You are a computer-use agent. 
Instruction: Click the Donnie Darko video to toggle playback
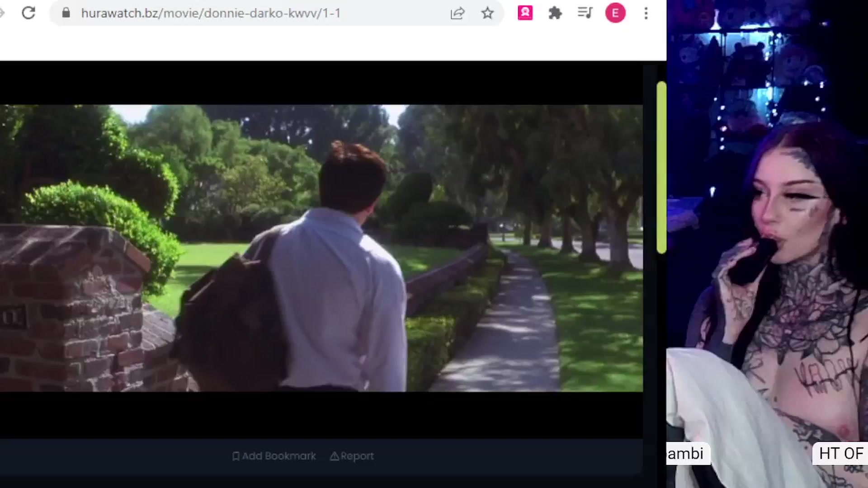coord(321,248)
